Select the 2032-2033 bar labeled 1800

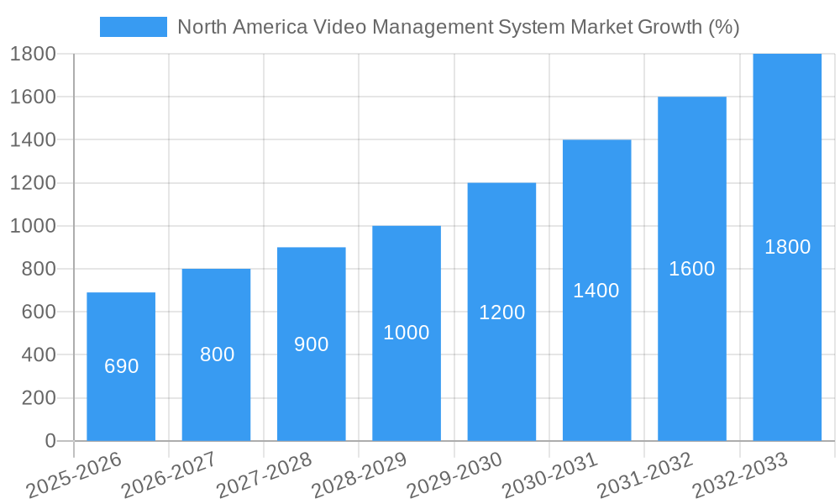pos(788,248)
